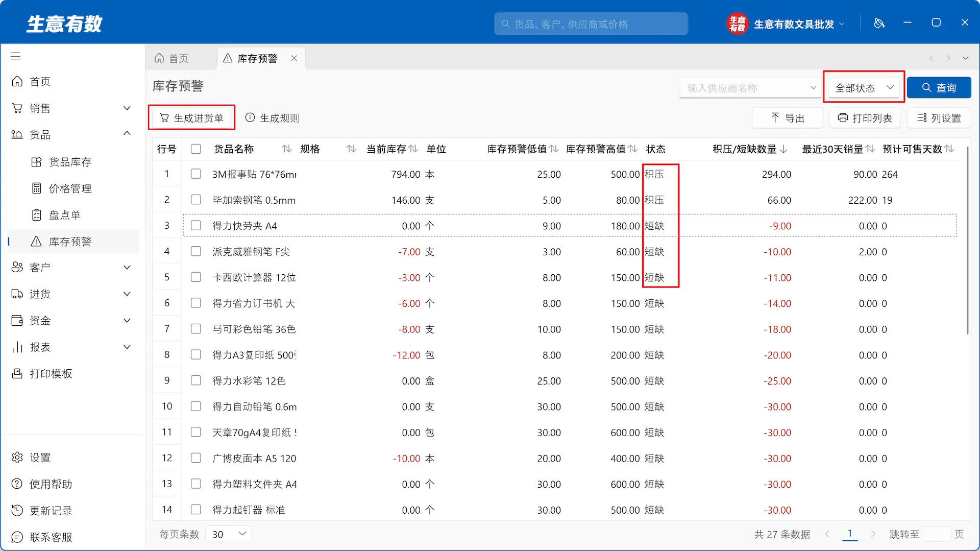Sort by 预计可售天数 column arrows
The width and height of the screenshot is (980, 551).
pyautogui.click(x=949, y=149)
